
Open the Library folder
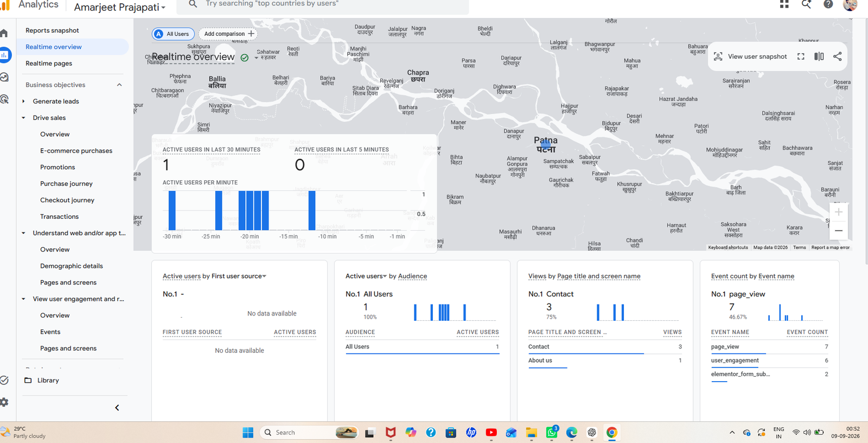(42, 381)
